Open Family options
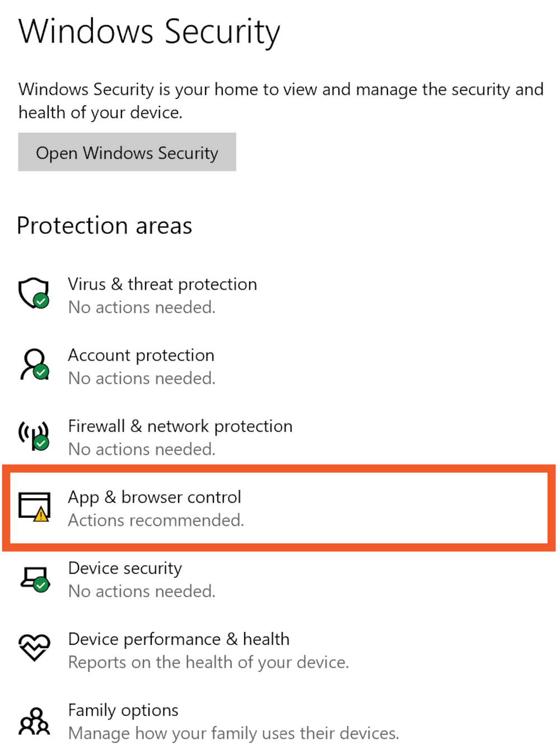This screenshot has height=754, width=560. pyautogui.click(x=123, y=710)
